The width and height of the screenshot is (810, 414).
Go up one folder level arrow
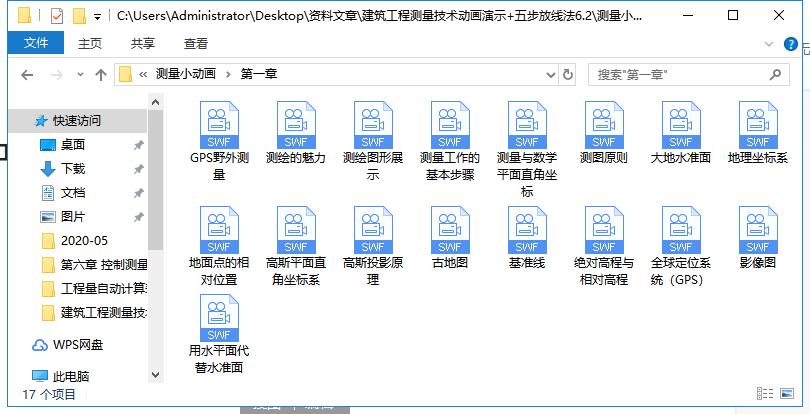coord(101,75)
